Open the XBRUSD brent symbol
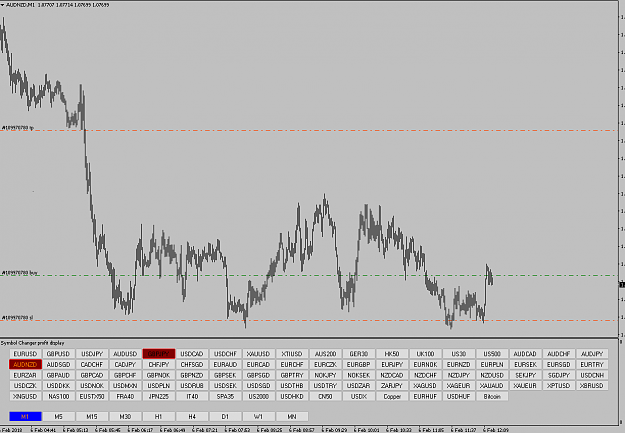The image size is (625, 433). pos(592,386)
